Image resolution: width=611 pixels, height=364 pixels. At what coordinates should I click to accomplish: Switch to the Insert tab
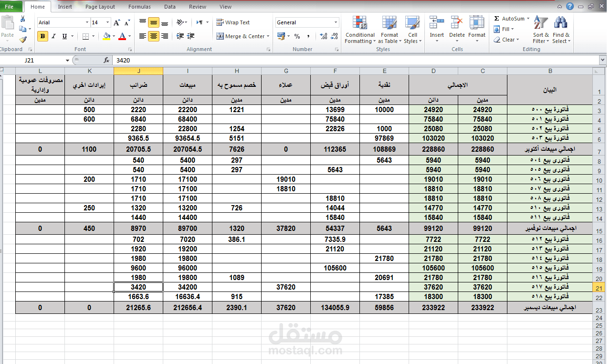65,7
